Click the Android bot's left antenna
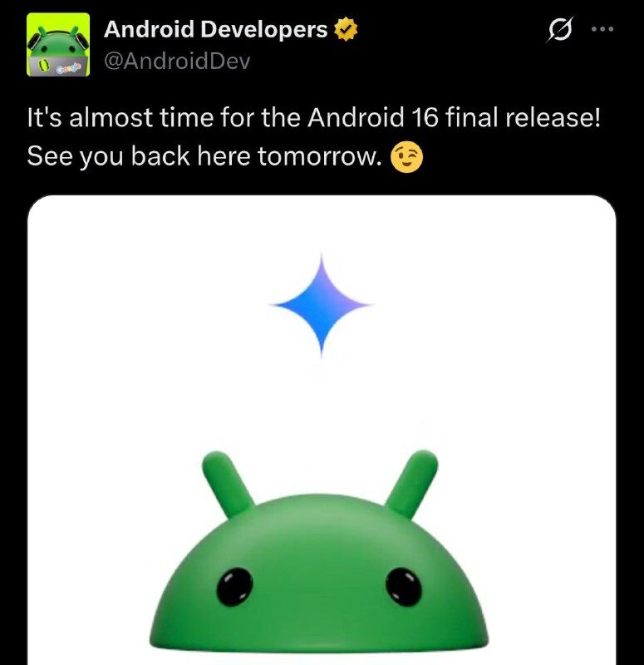The height and width of the screenshot is (665, 644). pyautogui.click(x=228, y=484)
